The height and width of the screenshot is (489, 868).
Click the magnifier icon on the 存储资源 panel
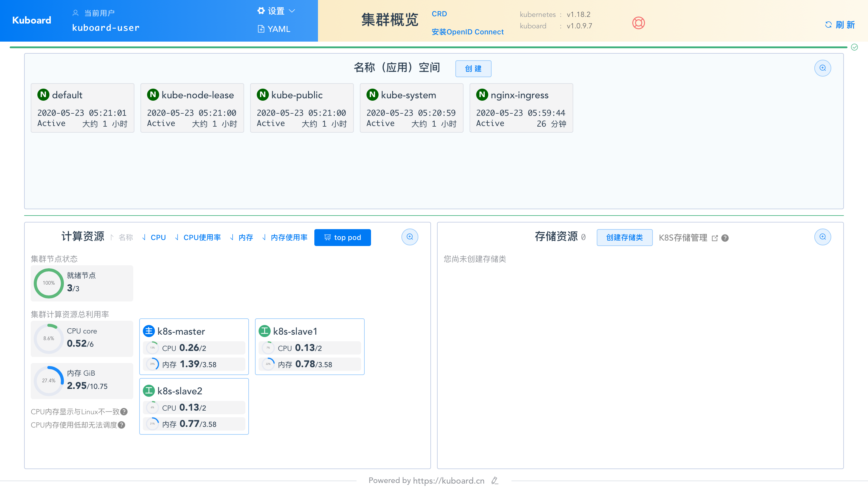point(822,237)
